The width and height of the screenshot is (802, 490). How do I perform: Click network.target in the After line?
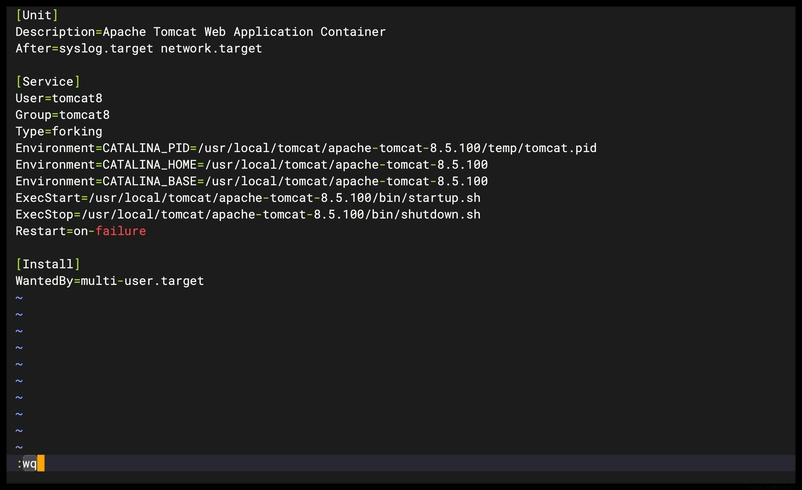[211, 48]
